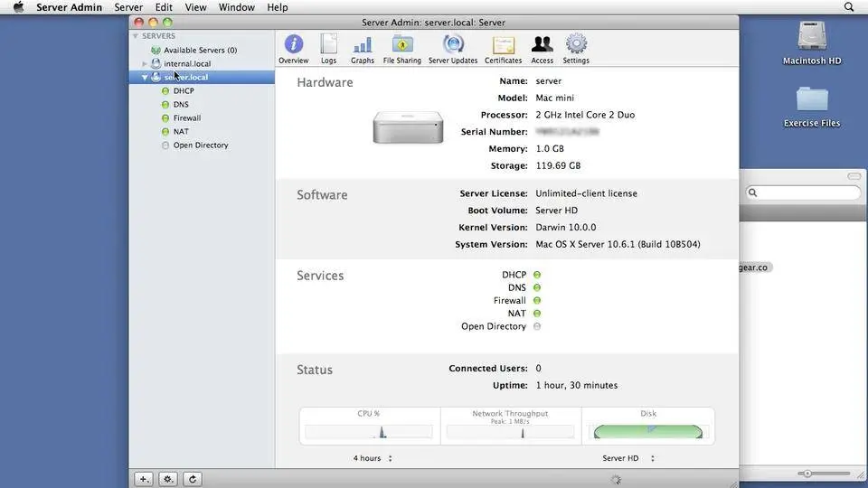Image resolution: width=868 pixels, height=488 pixels.
Task: Click the '119.69 GB' storage value
Action: click(x=558, y=166)
